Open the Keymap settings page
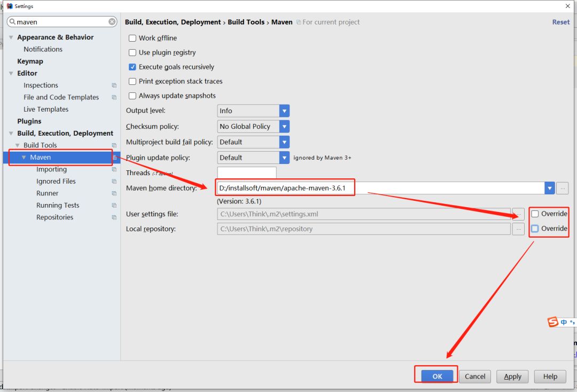The width and height of the screenshot is (577, 392). pyautogui.click(x=30, y=61)
